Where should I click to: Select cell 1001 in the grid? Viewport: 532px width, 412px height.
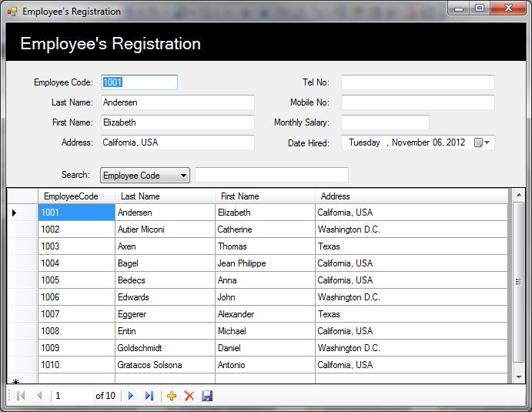pyautogui.click(x=77, y=213)
